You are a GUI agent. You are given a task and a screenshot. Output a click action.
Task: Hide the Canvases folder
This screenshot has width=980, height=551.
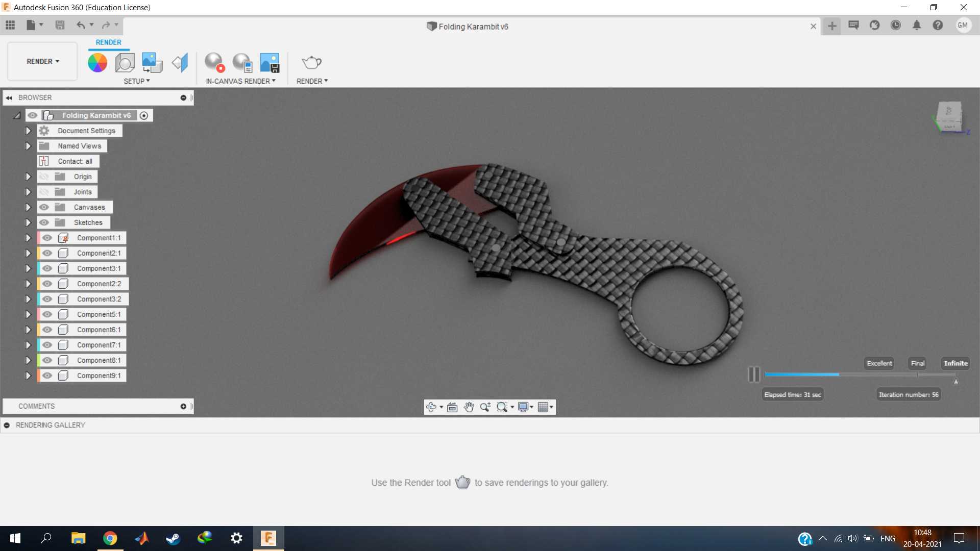click(44, 207)
